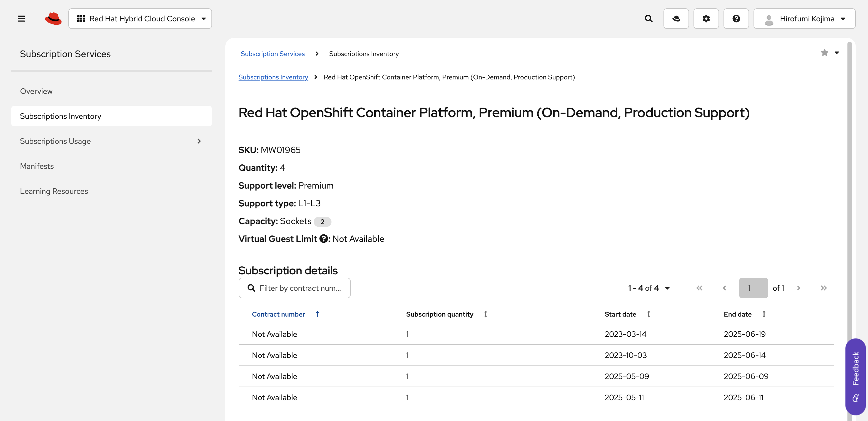This screenshot has height=421, width=868.
Task: Follow the Subscriptions Inventory breadcrumb link
Action: [273, 77]
